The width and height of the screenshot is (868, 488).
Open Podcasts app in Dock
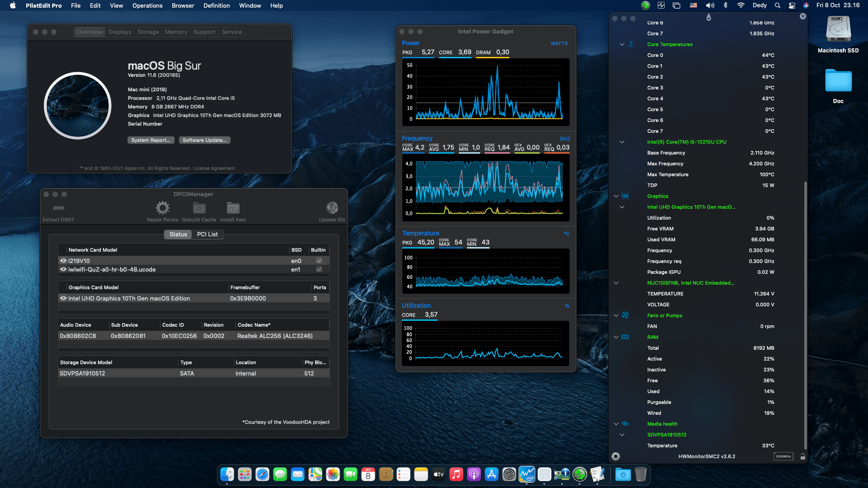point(474,474)
